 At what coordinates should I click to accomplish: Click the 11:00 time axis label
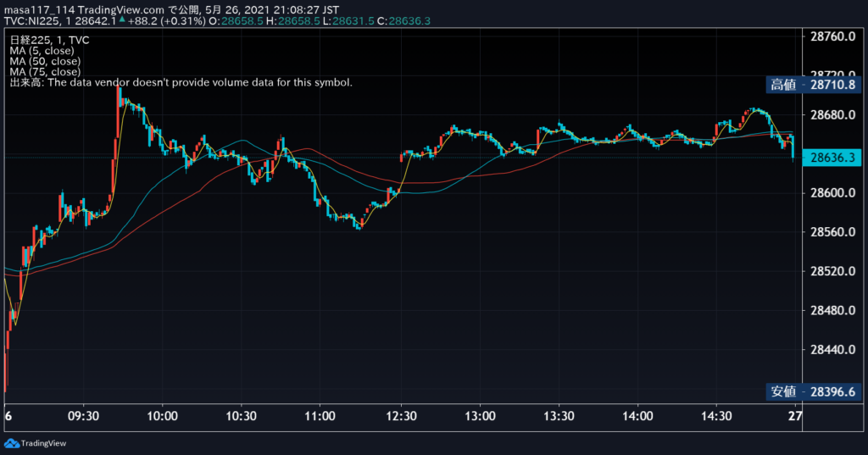point(320,416)
